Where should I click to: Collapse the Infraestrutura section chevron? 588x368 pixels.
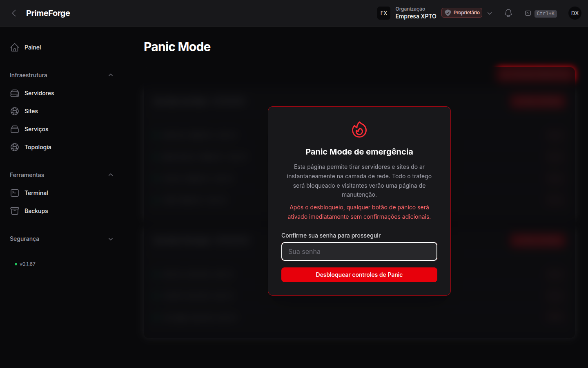click(111, 75)
